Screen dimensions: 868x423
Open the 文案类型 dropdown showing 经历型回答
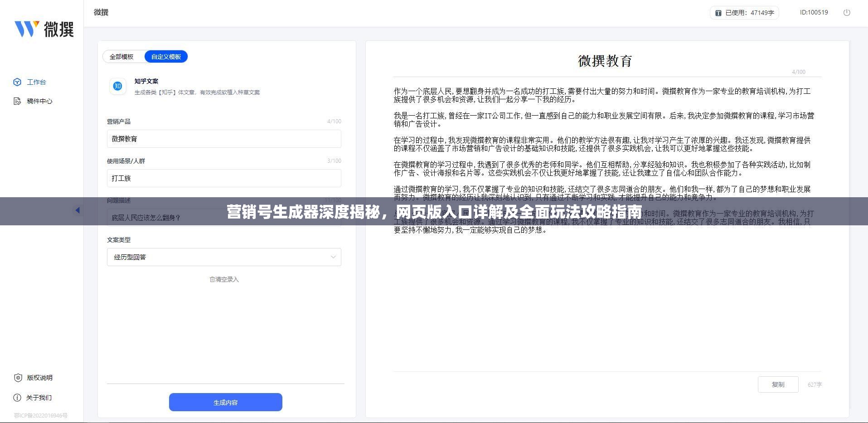pos(224,257)
